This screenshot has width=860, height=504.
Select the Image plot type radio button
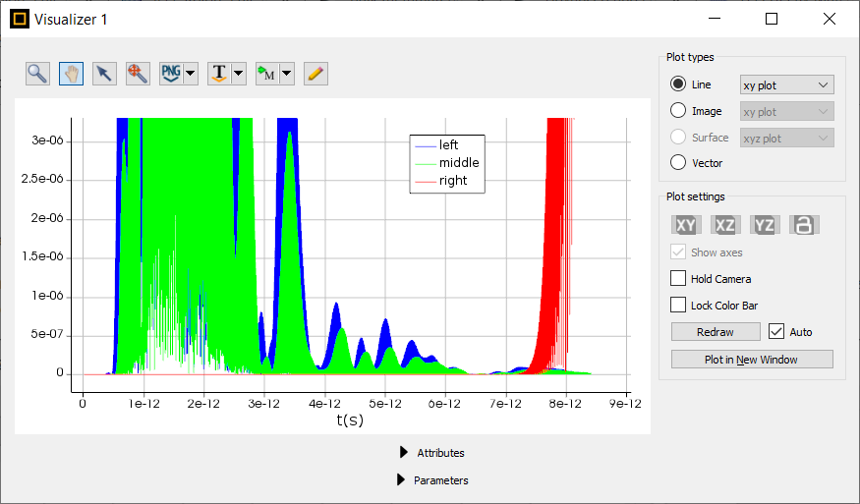[678, 111]
